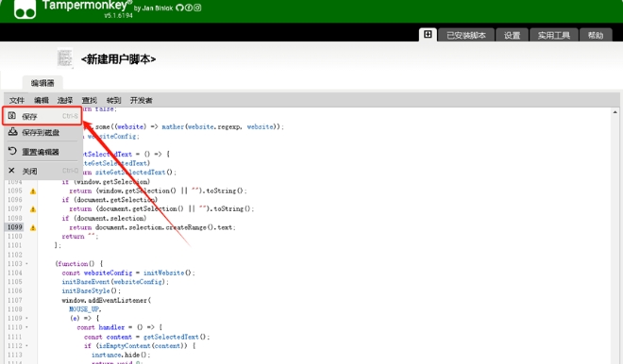Click line number 1103 in the gutter

pyautogui.click(x=15, y=264)
